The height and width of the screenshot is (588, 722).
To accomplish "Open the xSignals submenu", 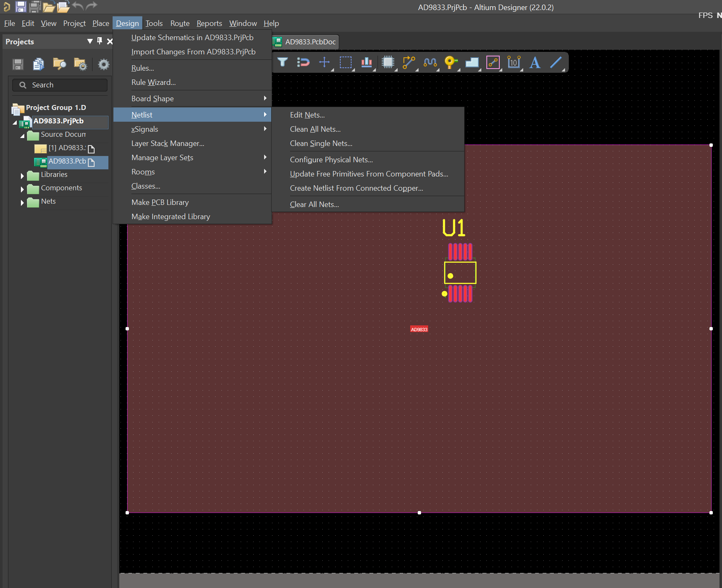I will (x=192, y=129).
